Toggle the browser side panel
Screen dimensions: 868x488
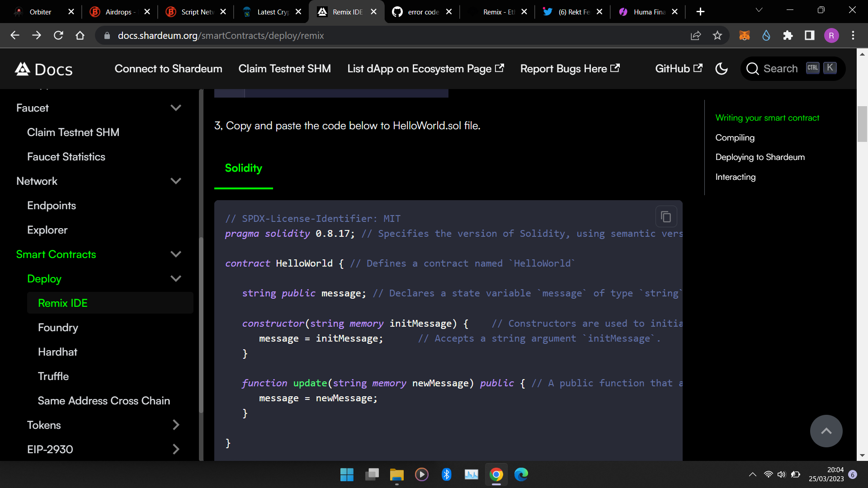[x=809, y=35]
